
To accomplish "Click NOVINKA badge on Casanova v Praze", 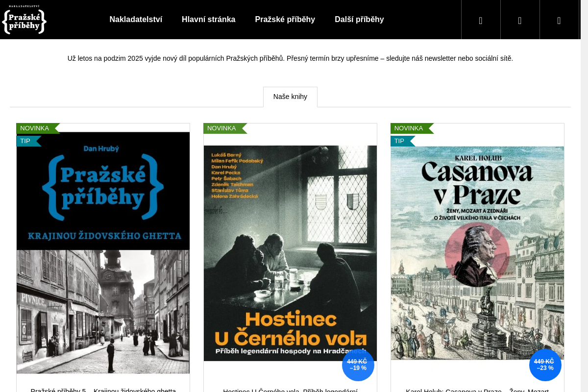I will click(x=412, y=128).
